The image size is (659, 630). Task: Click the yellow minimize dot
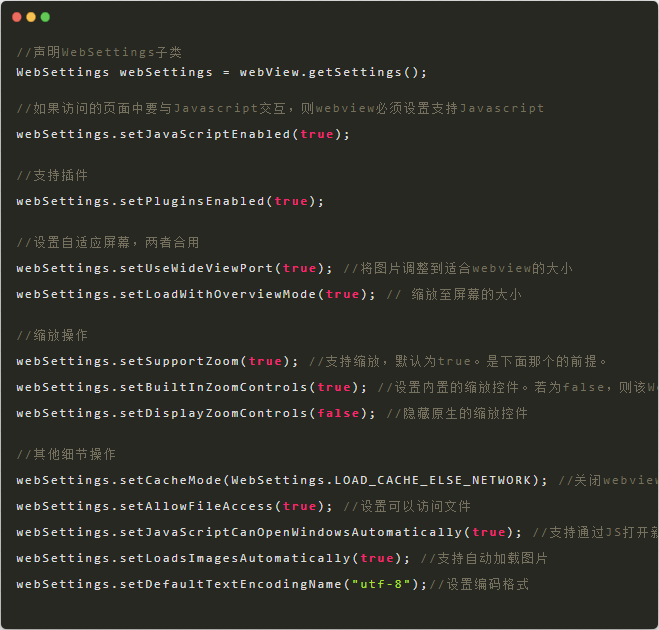click(x=31, y=17)
